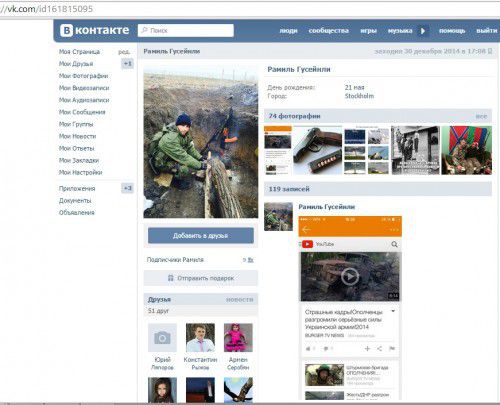
Task: Go to Моя Страница in sidebar
Action: pos(79,52)
